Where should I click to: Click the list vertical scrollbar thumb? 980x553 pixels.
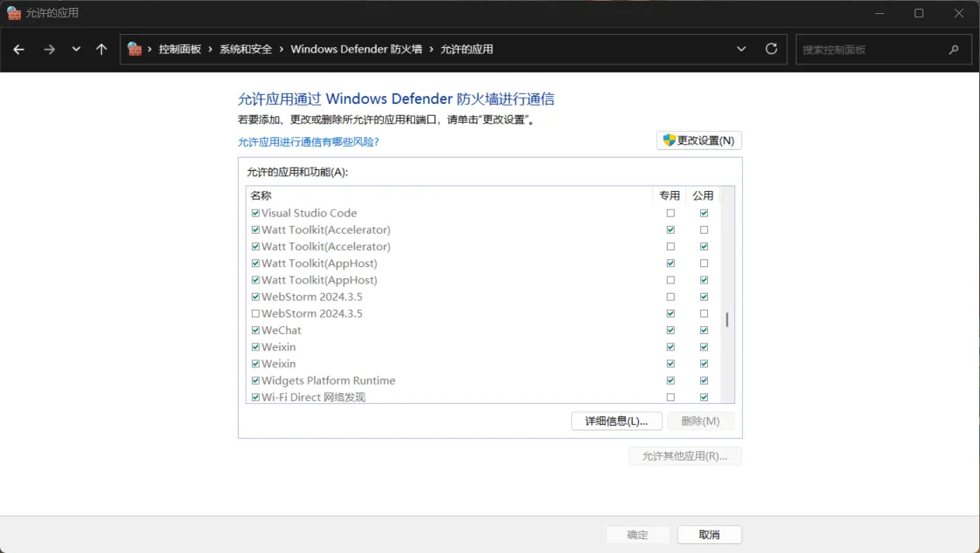click(x=727, y=319)
